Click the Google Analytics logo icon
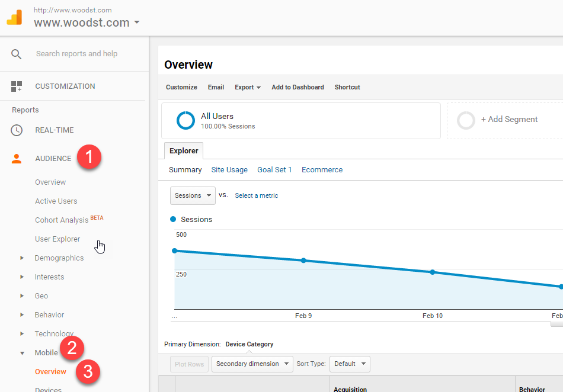This screenshot has width=563, height=392. (14, 17)
